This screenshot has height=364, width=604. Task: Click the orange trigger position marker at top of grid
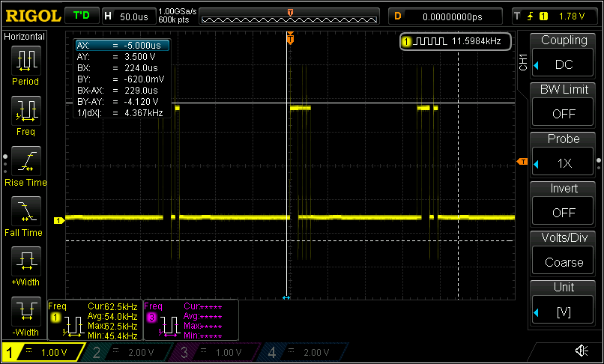click(290, 38)
